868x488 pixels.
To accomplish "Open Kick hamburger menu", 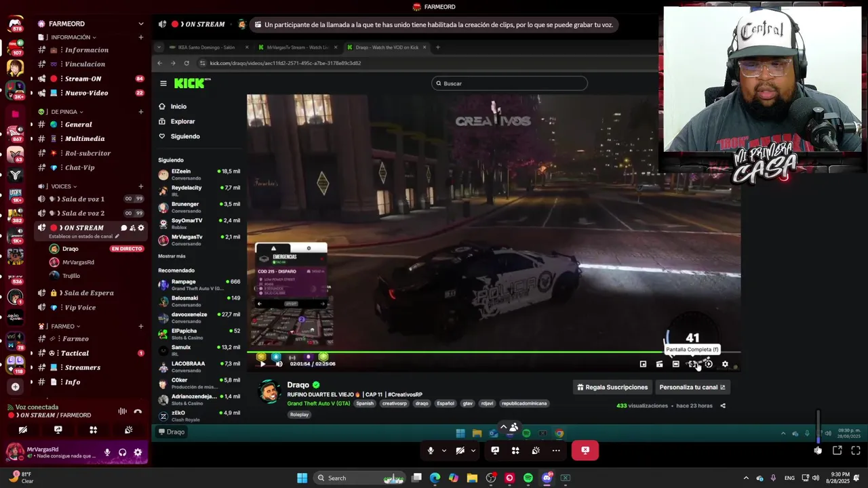I will (x=163, y=83).
